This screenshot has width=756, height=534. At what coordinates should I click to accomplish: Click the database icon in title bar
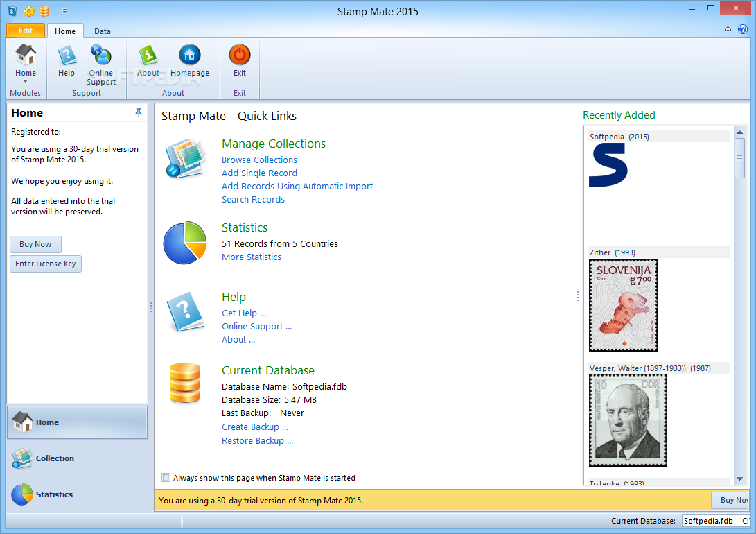[44, 10]
